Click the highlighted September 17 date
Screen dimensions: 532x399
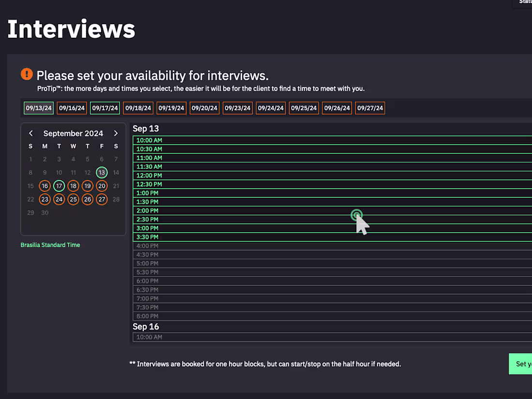tap(59, 186)
